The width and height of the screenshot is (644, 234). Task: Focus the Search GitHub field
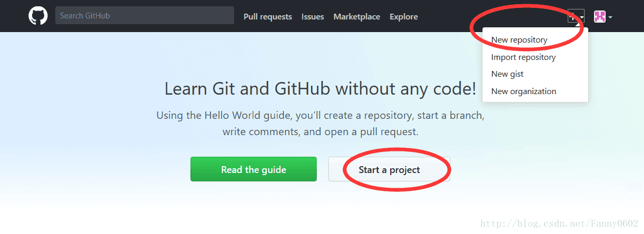144,16
